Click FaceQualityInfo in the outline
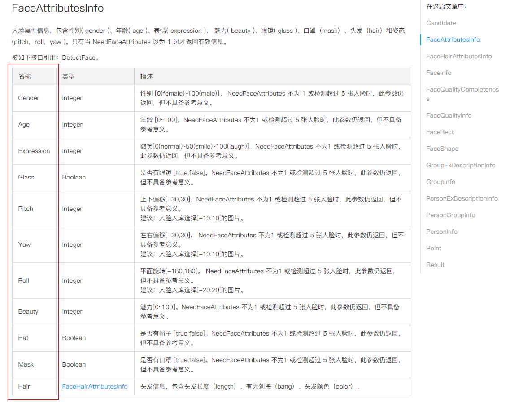 (x=449, y=115)
